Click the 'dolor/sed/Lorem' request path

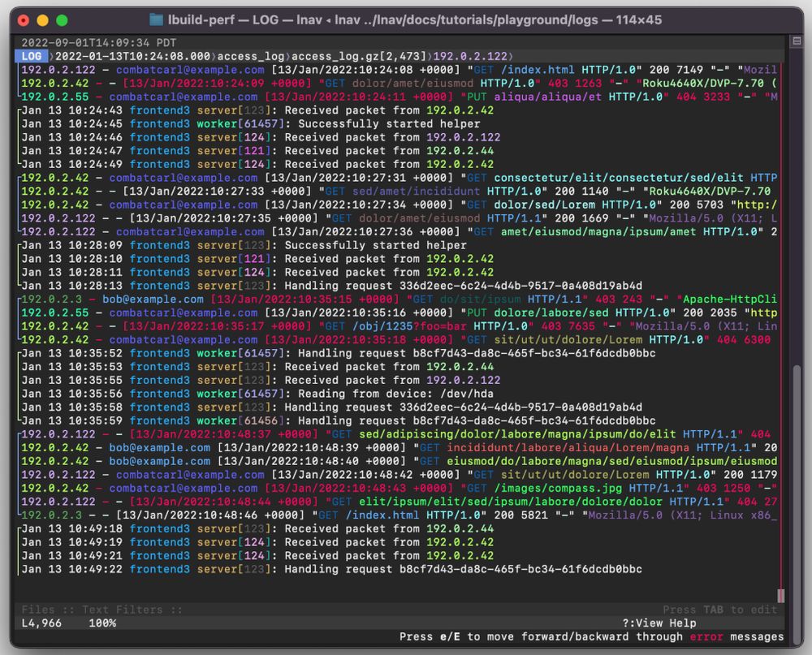[544, 205]
